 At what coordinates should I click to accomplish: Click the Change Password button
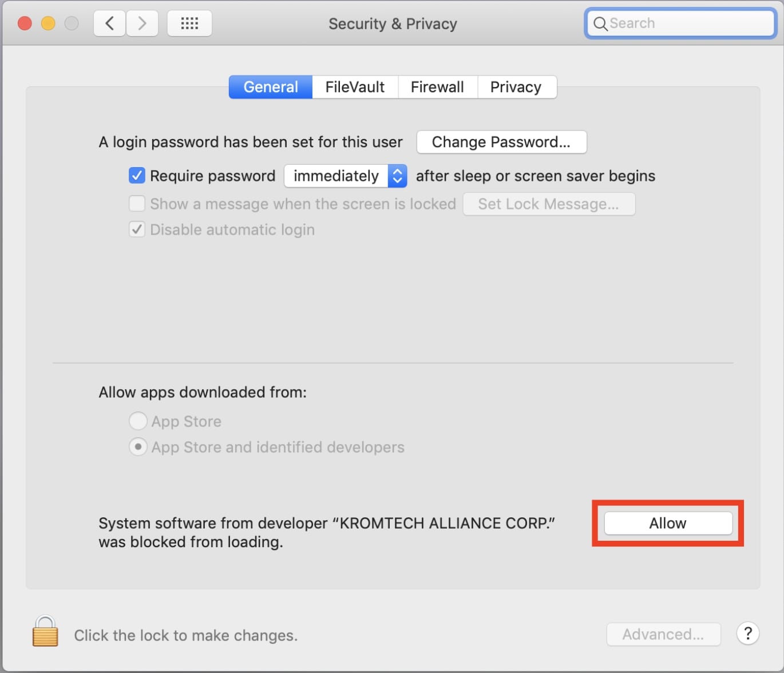pos(501,142)
